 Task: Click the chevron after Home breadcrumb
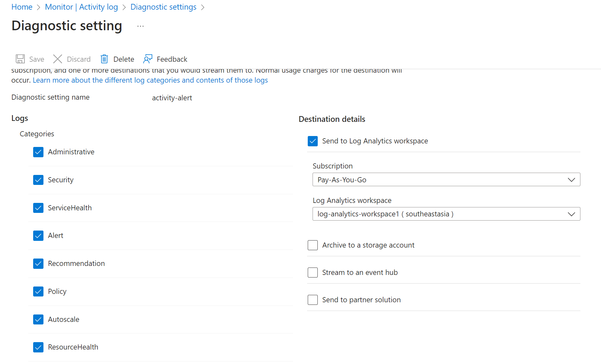[38, 7]
